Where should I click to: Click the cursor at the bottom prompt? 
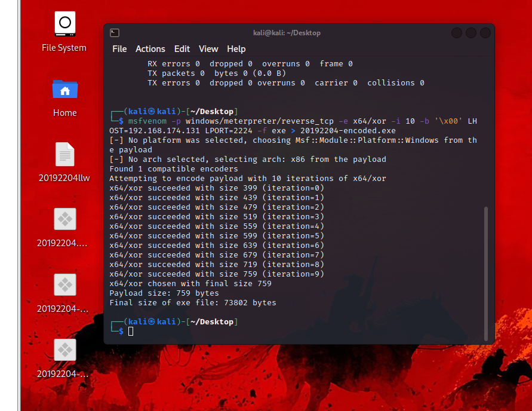131,331
